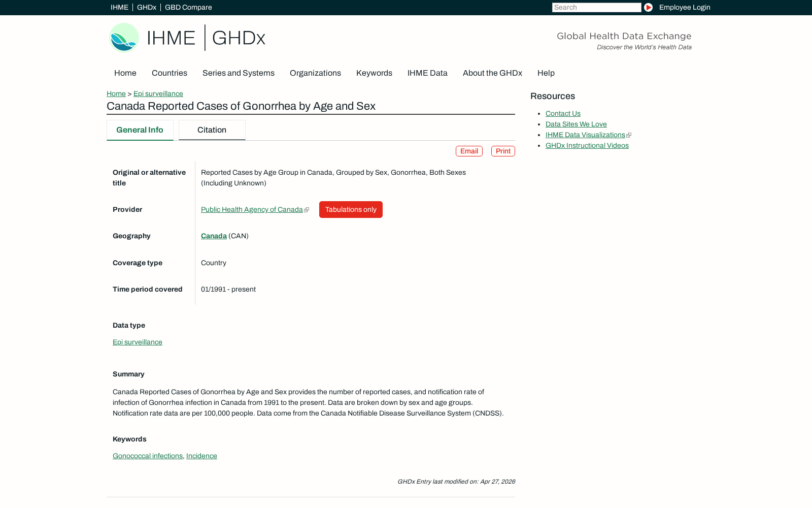Open the Epi surveillance data type link

(138, 342)
